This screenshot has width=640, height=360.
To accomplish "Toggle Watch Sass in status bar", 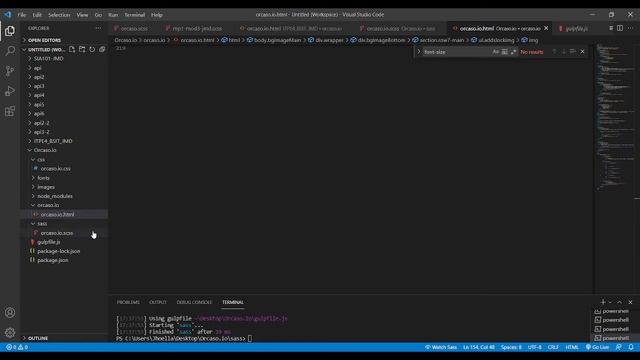I will (441, 347).
